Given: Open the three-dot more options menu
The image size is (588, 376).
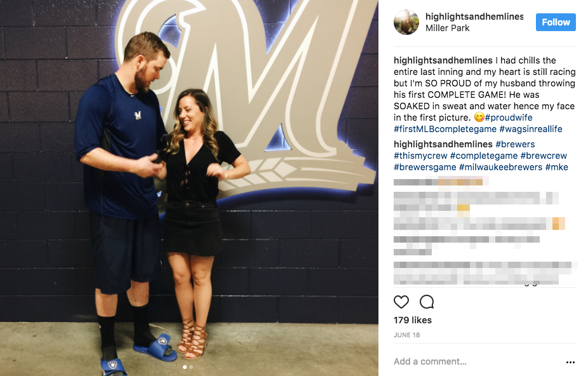Looking at the screenshot, I should pos(570,362).
